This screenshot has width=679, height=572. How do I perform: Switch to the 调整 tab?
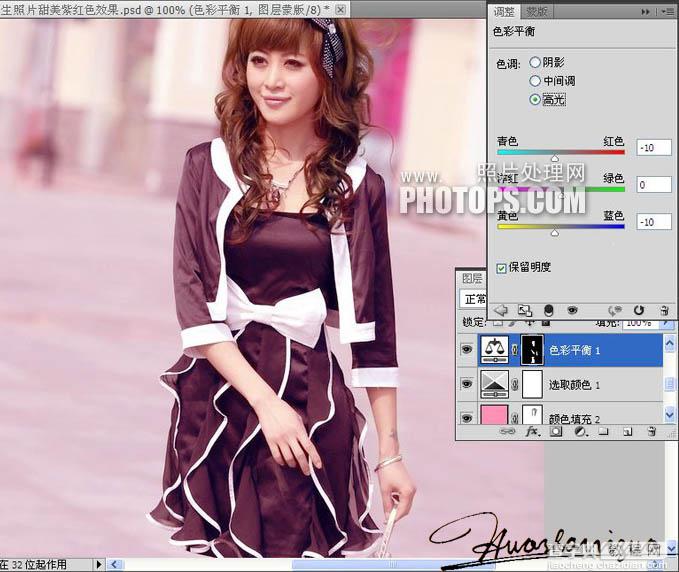[x=504, y=12]
